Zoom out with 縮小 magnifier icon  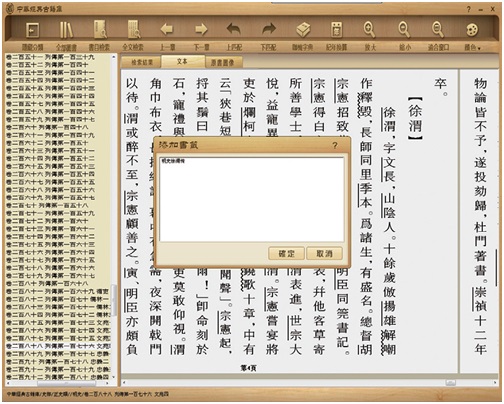tap(404, 30)
